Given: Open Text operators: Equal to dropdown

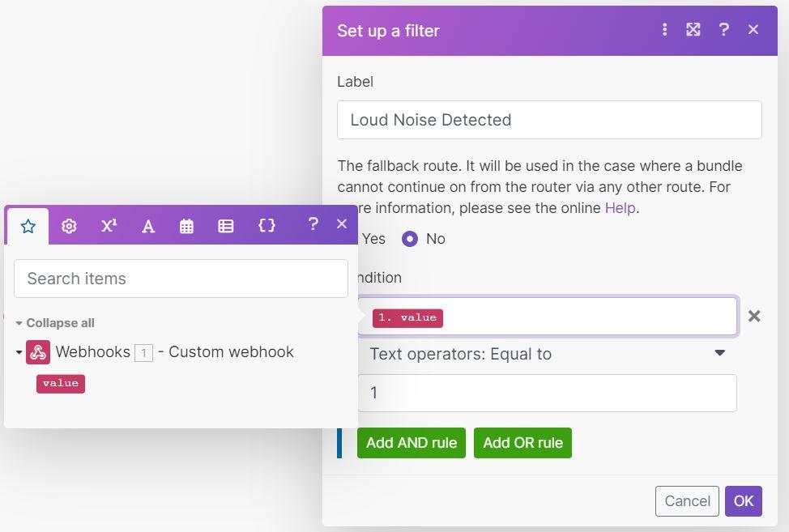Looking at the screenshot, I should coord(547,354).
